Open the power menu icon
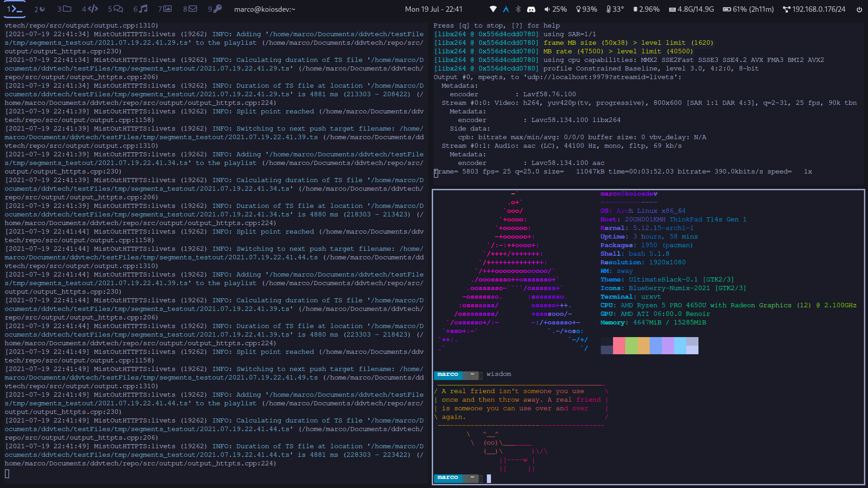Screen dimensions: 868x488 point(859,9)
